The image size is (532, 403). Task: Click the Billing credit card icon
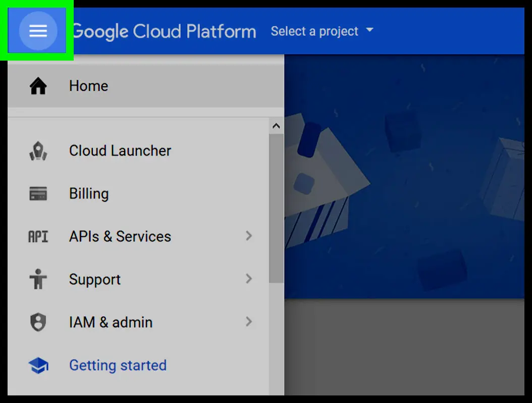point(38,193)
